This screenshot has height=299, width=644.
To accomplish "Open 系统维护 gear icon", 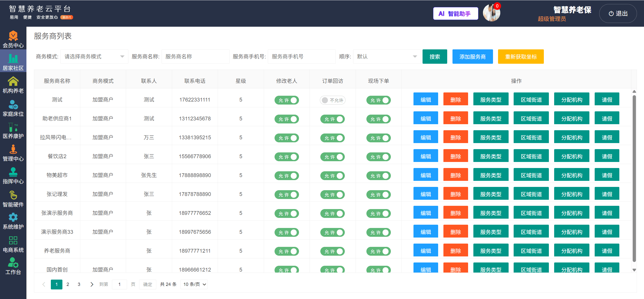I will coord(13,217).
